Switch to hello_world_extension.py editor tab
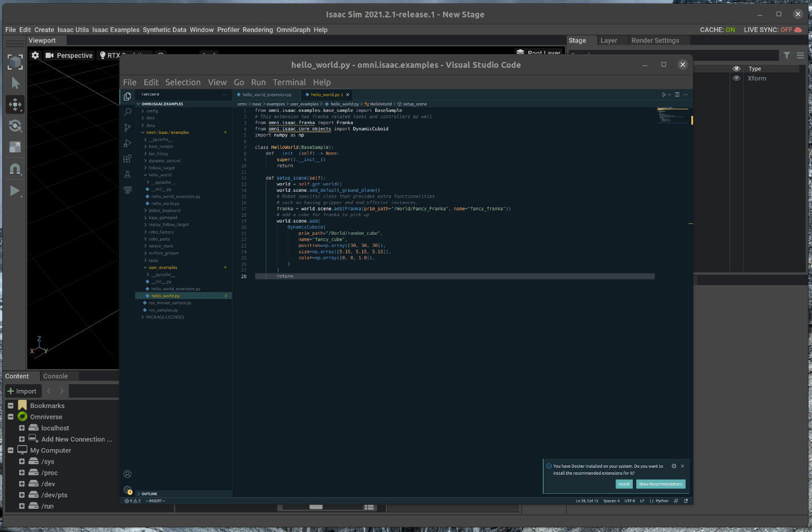Image resolution: width=812 pixels, height=532 pixels. [267, 94]
